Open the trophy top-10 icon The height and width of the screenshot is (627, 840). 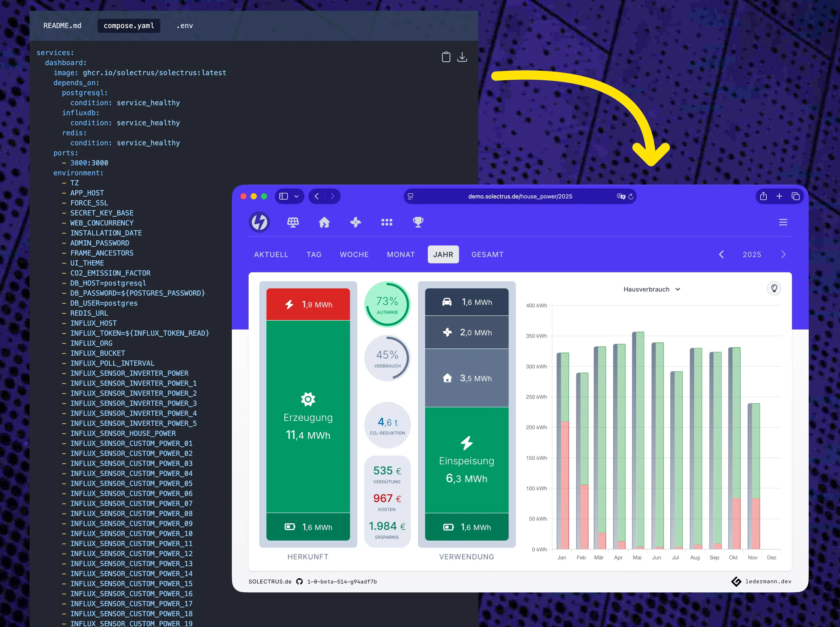418,222
